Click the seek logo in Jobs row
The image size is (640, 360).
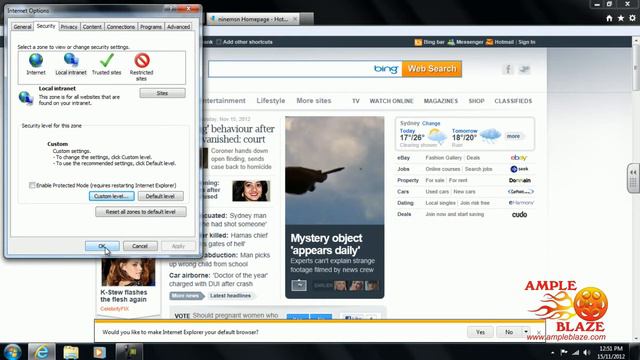(519, 169)
